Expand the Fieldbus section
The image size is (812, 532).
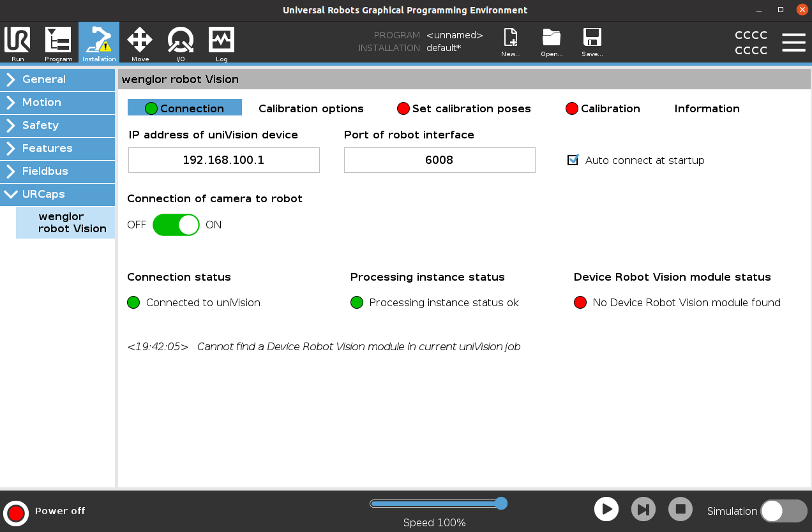click(57, 171)
